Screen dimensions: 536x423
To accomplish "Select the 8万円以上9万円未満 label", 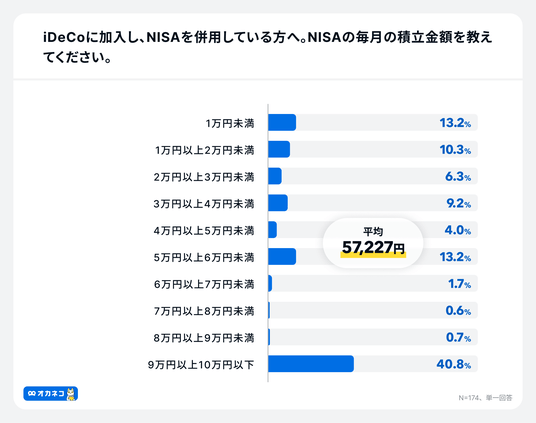I will pyautogui.click(x=204, y=338).
